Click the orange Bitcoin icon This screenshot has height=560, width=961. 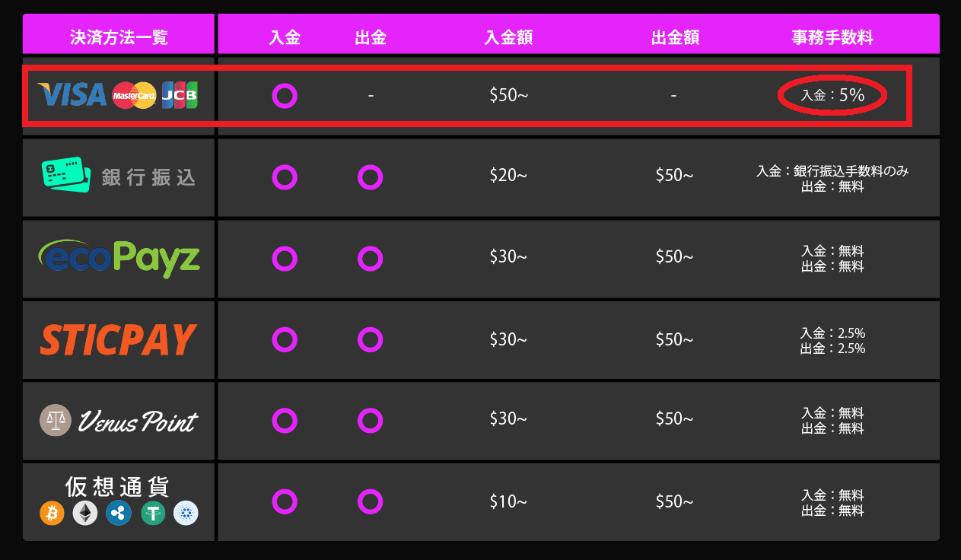click(x=52, y=514)
